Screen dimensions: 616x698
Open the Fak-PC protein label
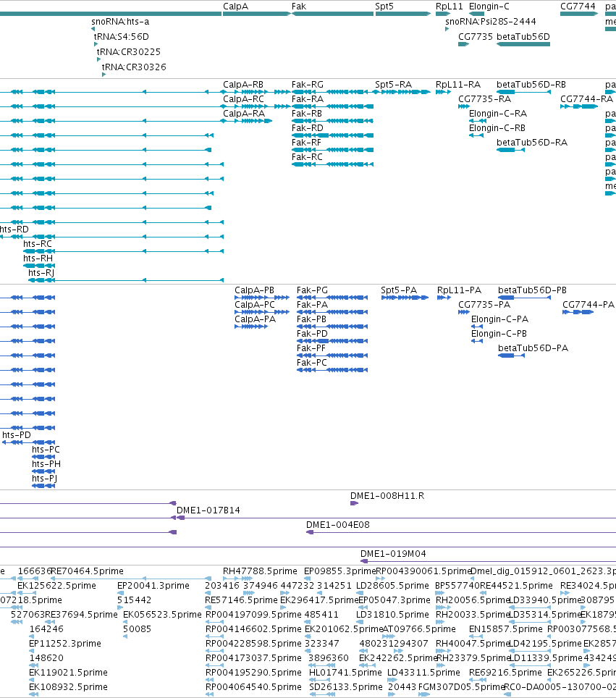[311, 363]
